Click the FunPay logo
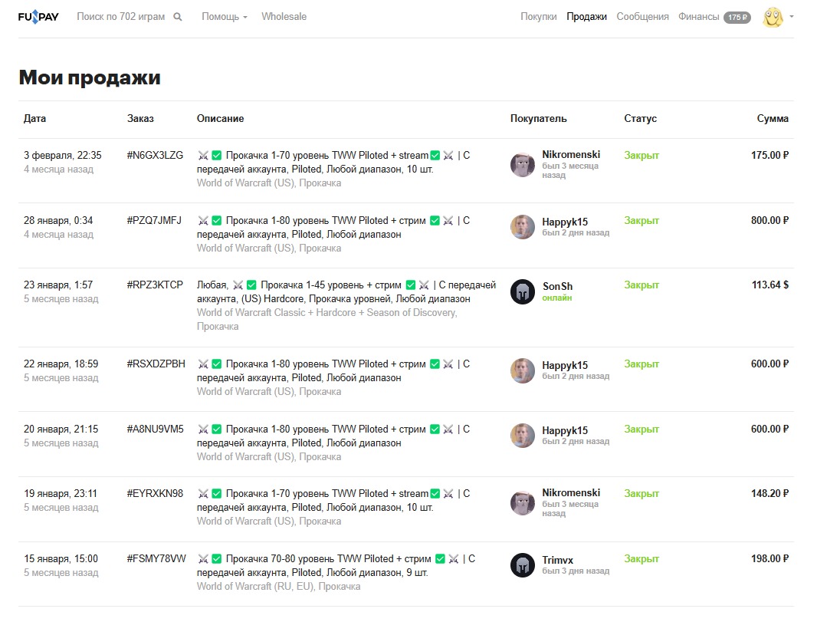Screen dimensions: 840x622 coord(38,17)
